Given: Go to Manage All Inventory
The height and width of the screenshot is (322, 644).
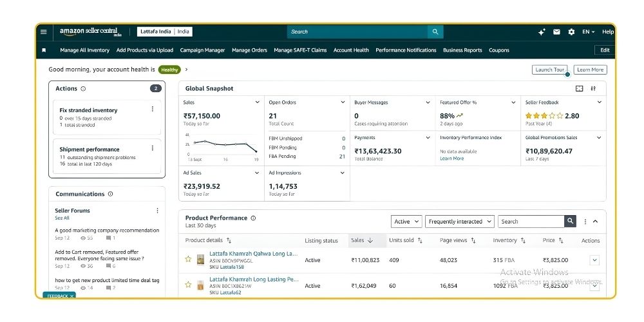Looking at the screenshot, I should [x=84, y=50].
